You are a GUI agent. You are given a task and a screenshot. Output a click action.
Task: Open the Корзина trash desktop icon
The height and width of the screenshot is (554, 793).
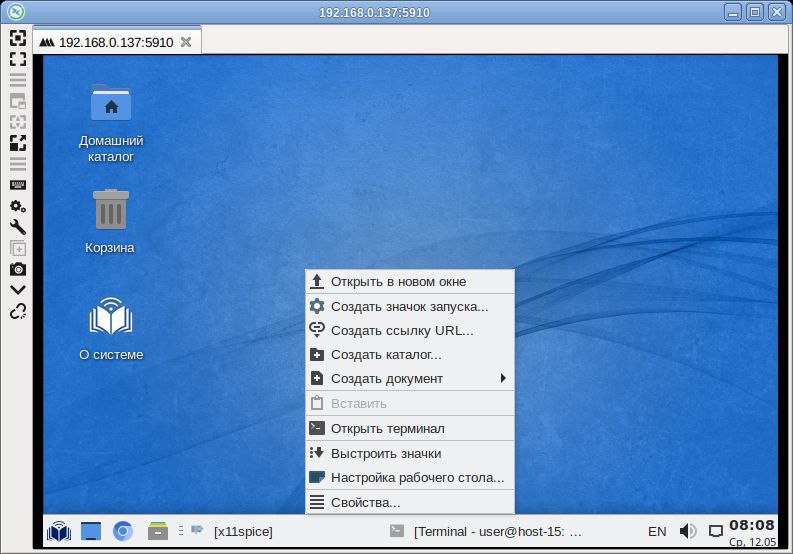pos(110,220)
